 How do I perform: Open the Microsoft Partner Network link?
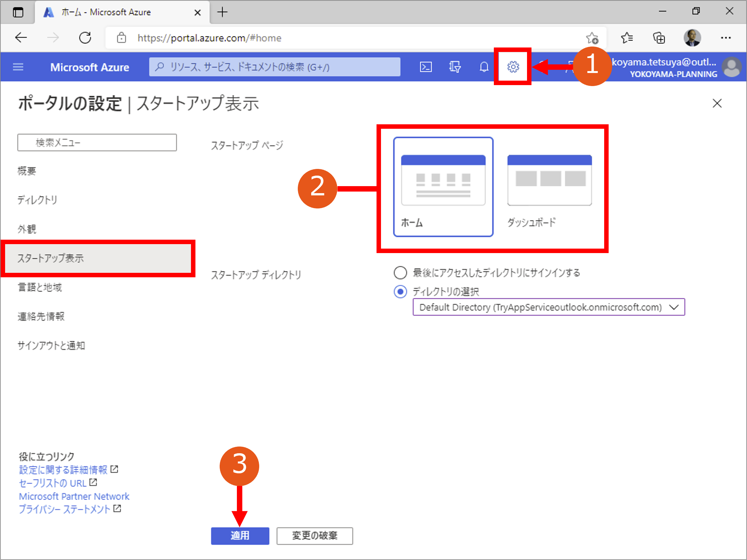coord(74,496)
